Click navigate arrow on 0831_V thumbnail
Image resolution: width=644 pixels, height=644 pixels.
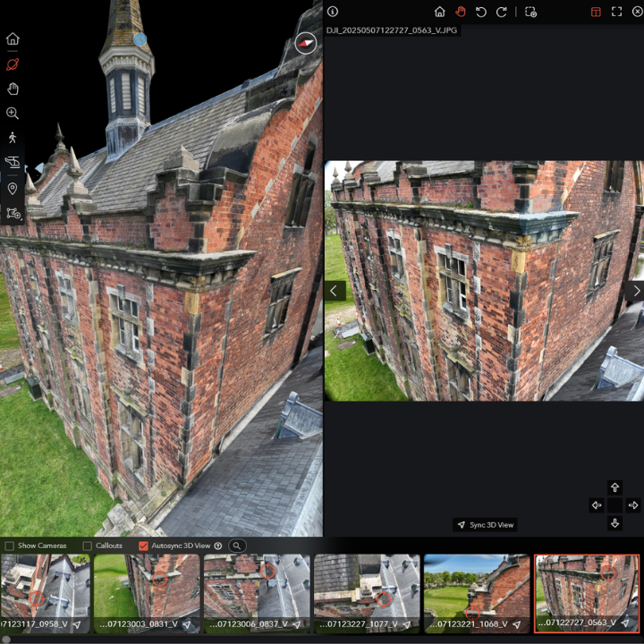click(186, 624)
